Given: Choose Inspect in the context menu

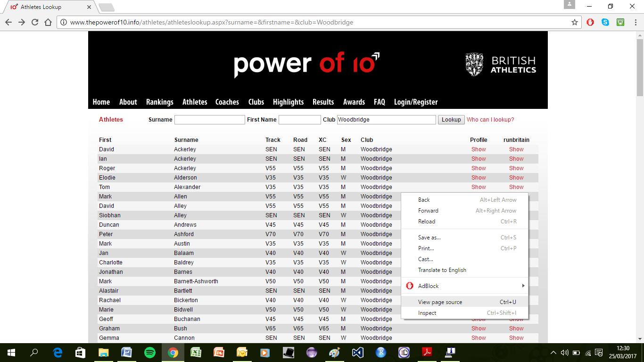Looking at the screenshot, I should point(427,313).
